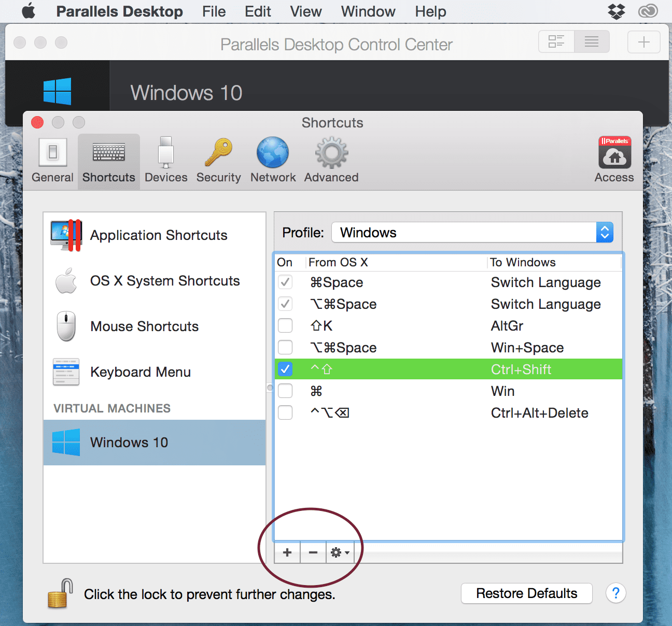The height and width of the screenshot is (626, 672).
Task: Add a new shortcut with plus button
Action: point(287,552)
